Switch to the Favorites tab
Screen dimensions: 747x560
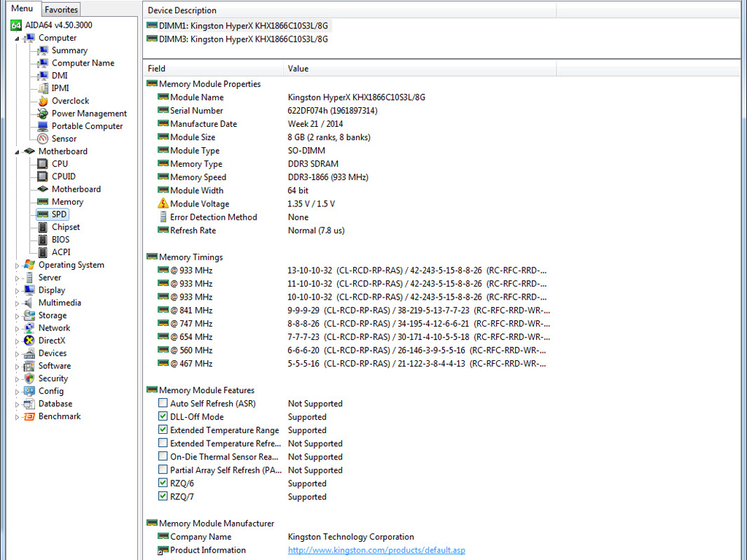click(61, 9)
